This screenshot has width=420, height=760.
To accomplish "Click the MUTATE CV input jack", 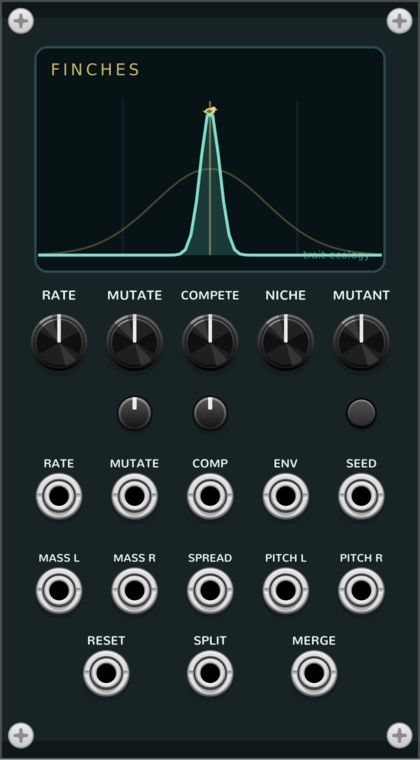I will tap(135, 496).
